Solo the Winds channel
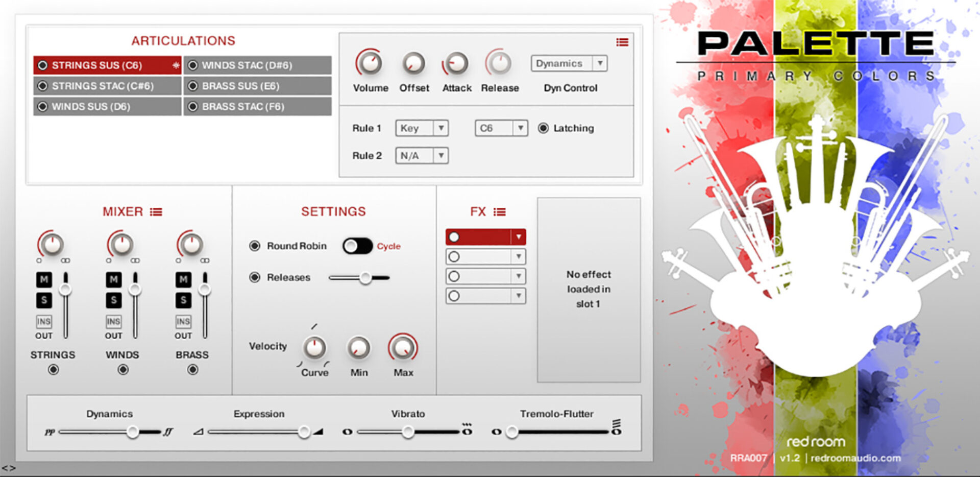The height and width of the screenshot is (477, 980). (113, 300)
